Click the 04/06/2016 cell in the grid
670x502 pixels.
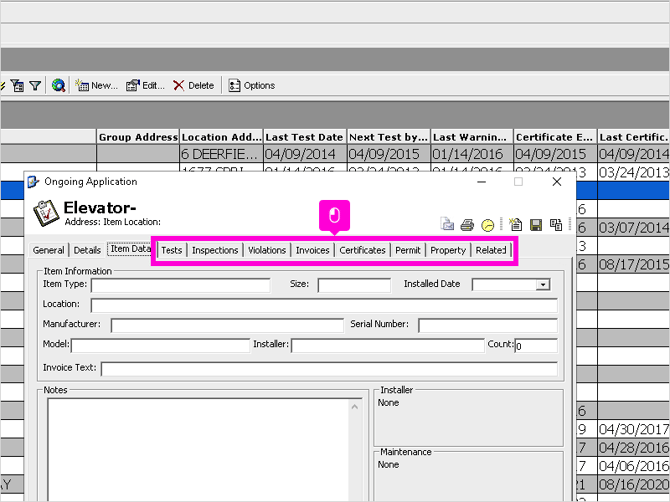(x=634, y=466)
